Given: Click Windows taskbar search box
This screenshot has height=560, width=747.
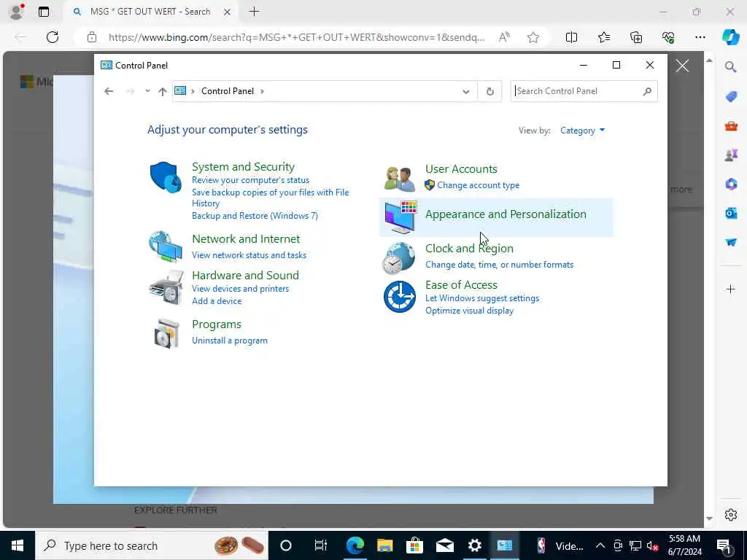Looking at the screenshot, I should (152, 545).
